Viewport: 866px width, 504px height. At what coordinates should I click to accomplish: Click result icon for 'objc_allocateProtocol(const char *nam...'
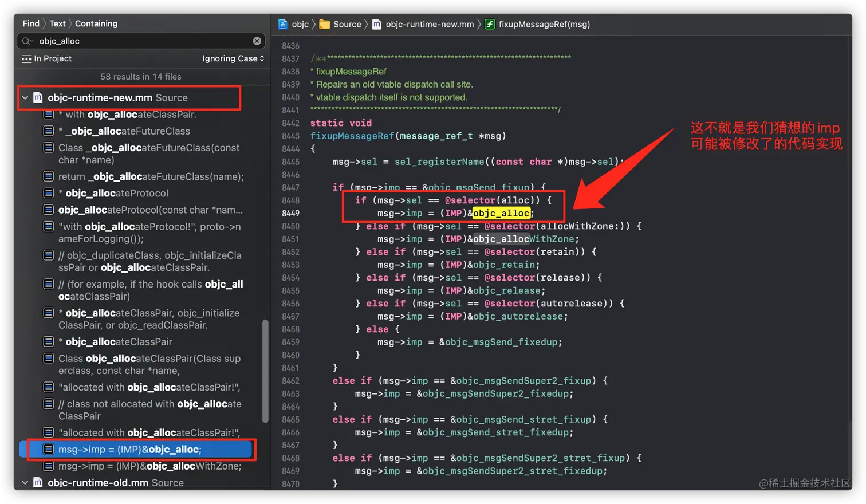(49, 210)
